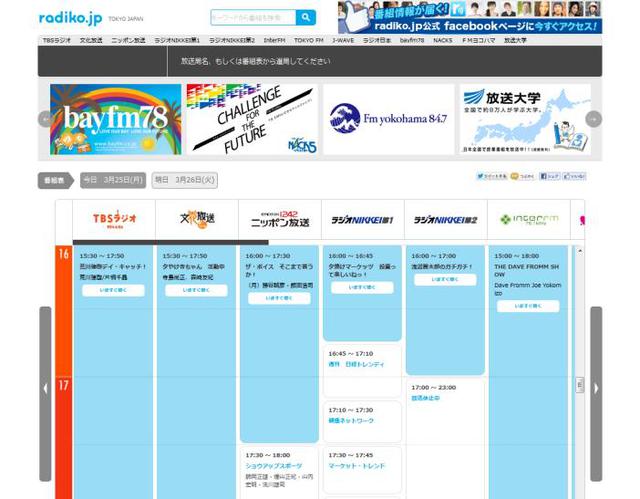640x499 pixels.
Task: Click the schedule scrollbar thumb
Action: 580,385
